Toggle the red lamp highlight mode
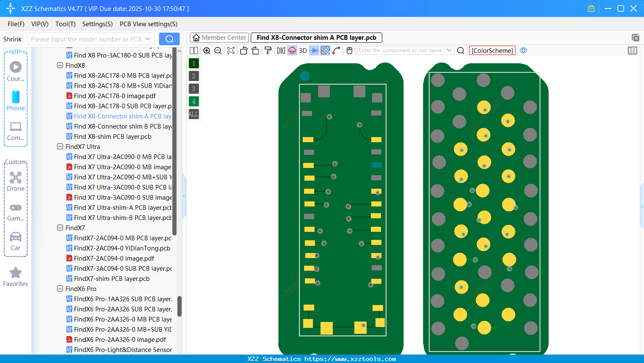This screenshot has height=363, width=644. pos(292,50)
